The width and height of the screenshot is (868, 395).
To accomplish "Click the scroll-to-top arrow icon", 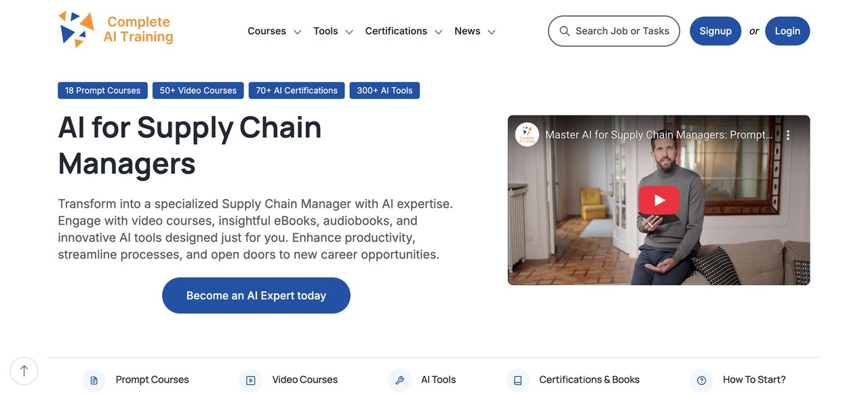I will (24, 371).
